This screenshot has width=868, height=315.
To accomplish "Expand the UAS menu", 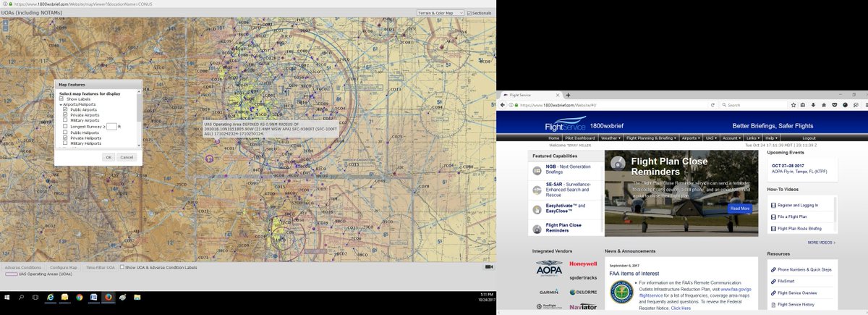I will pos(712,138).
